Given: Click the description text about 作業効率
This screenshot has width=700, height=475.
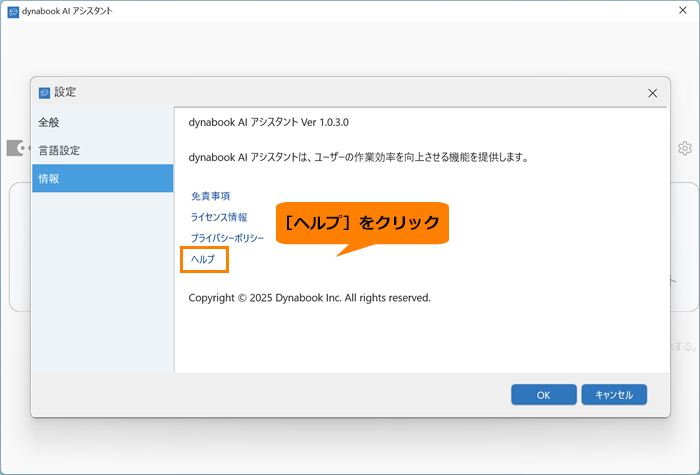Looking at the screenshot, I should [x=358, y=158].
